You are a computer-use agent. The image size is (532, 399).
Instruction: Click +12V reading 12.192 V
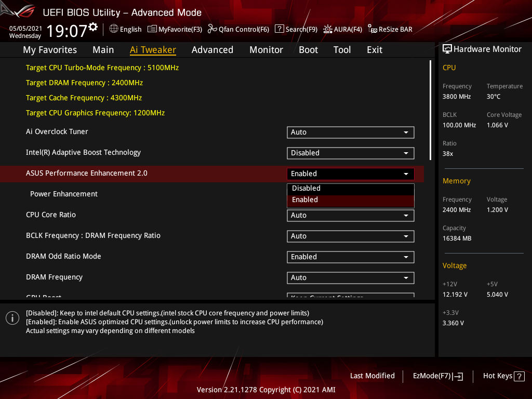click(455, 295)
